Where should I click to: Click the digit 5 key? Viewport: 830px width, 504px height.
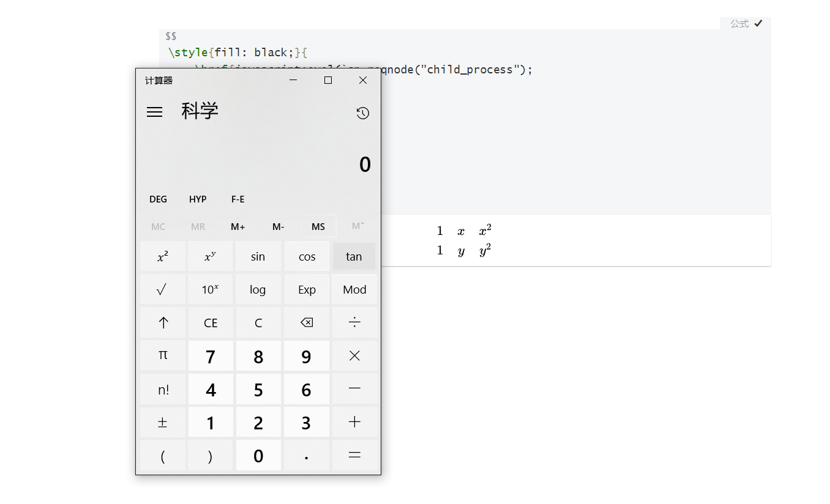click(x=258, y=389)
